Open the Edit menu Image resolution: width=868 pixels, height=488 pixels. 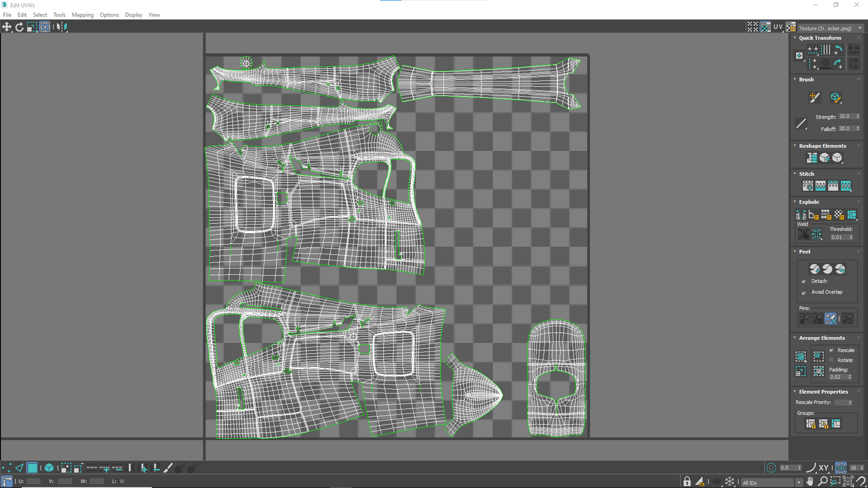click(x=22, y=15)
